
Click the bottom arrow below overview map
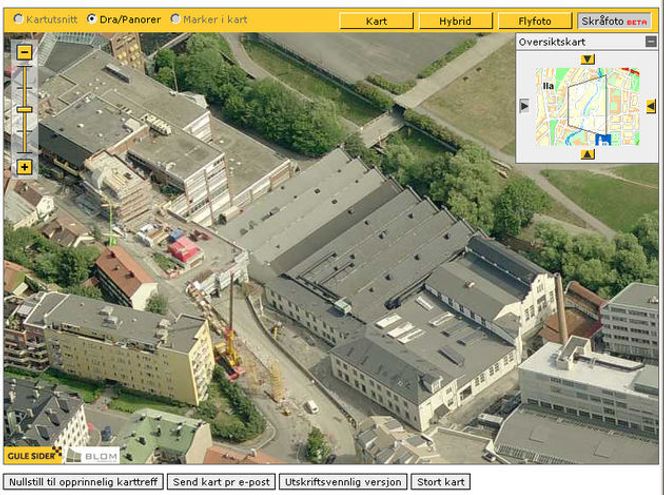point(587,154)
